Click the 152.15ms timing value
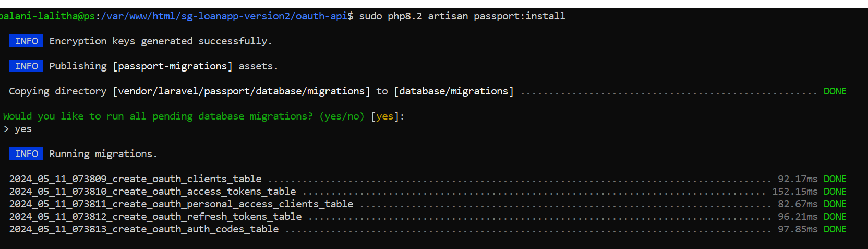 794,192
